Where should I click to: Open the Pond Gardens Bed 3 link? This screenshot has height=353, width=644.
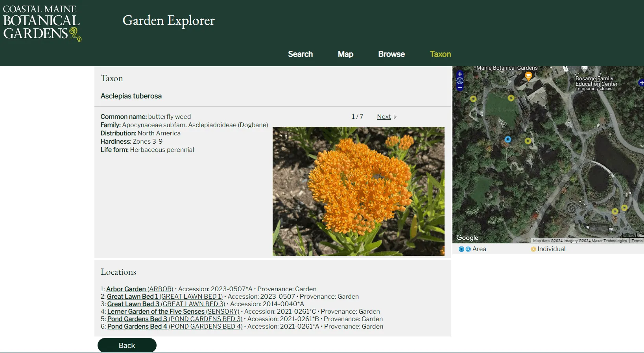click(x=175, y=319)
